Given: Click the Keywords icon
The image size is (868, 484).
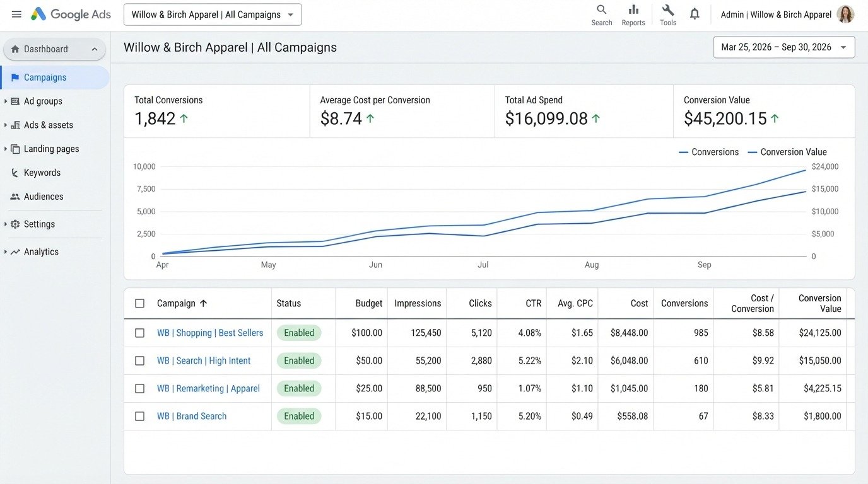Looking at the screenshot, I should tap(15, 173).
